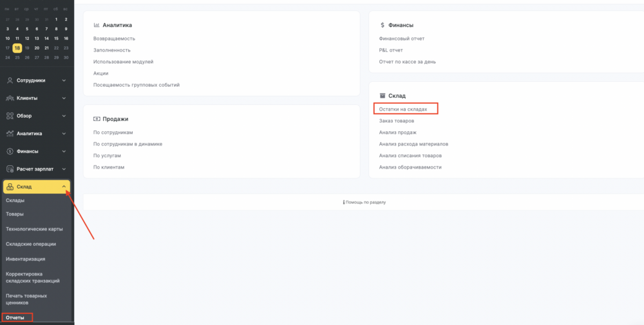Click the Помощь по разделу help link

point(366,202)
